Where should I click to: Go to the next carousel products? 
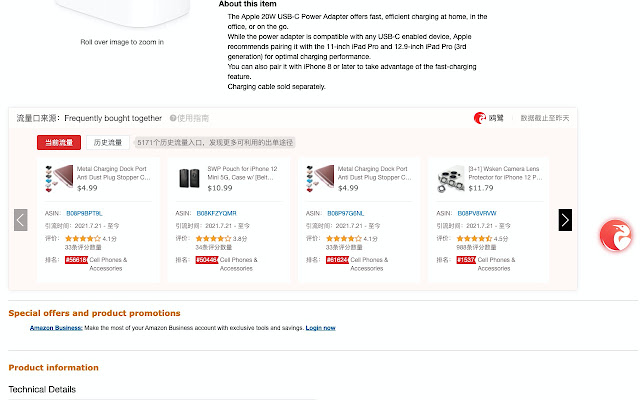tap(565, 220)
